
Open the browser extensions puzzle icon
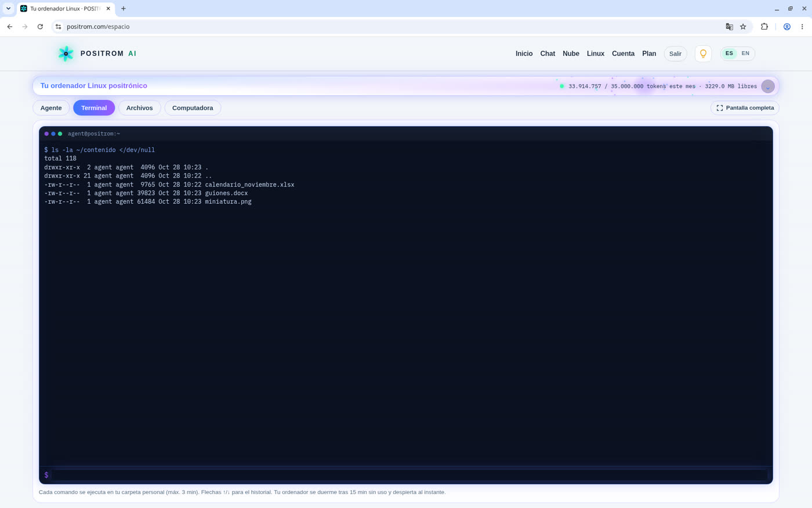point(764,27)
